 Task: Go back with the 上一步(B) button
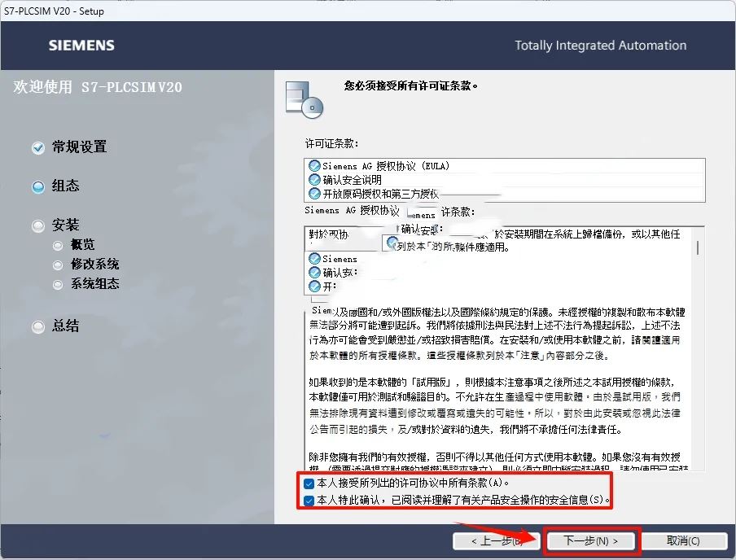(x=496, y=540)
